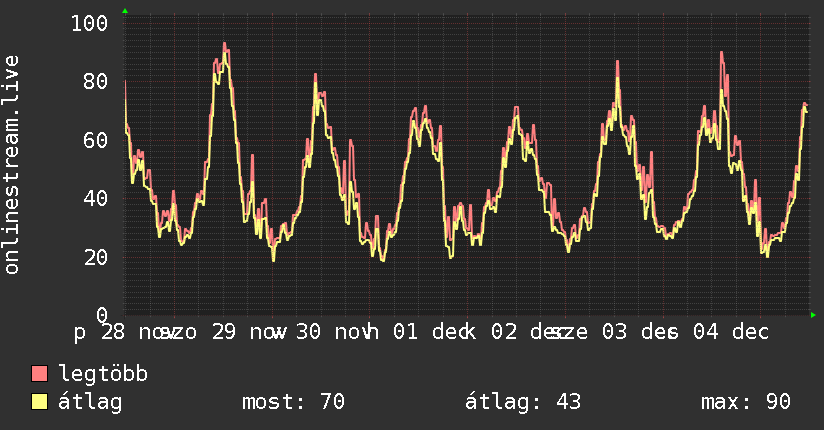Click the green arrow atop the y-axis

pyautogui.click(x=125, y=11)
